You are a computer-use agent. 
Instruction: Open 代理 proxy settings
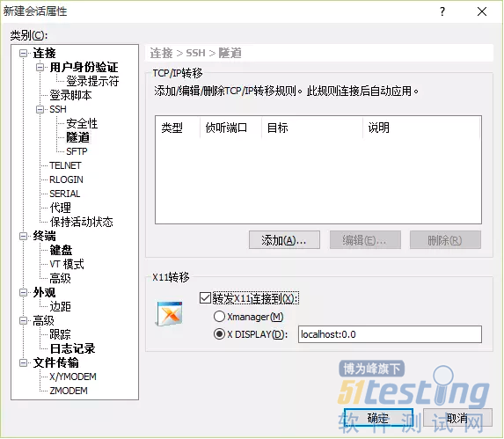pos(61,208)
